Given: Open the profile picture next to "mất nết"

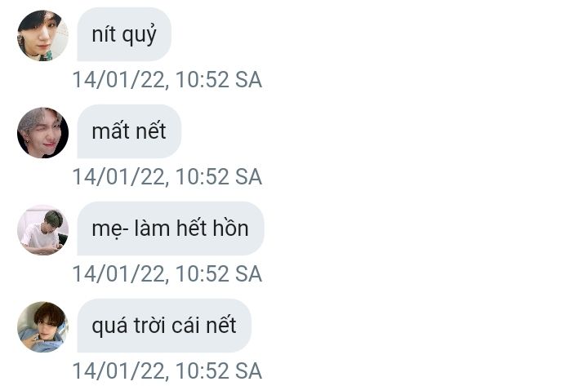Looking at the screenshot, I should pyautogui.click(x=42, y=132).
